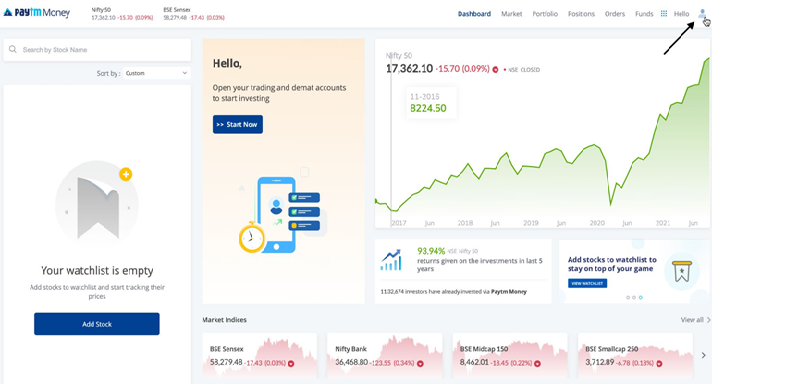
Task: Click the red down arrow beside Nifty 50
Action: pyautogui.click(x=495, y=70)
